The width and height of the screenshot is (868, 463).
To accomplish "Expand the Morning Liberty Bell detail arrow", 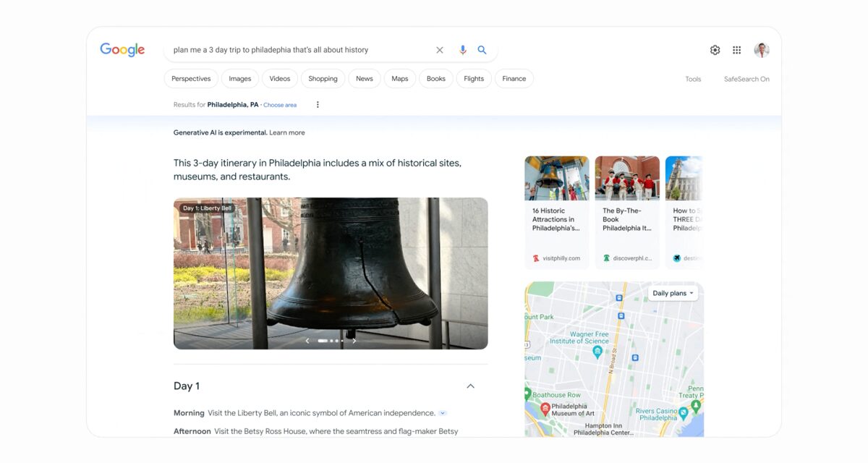I will pyautogui.click(x=443, y=413).
